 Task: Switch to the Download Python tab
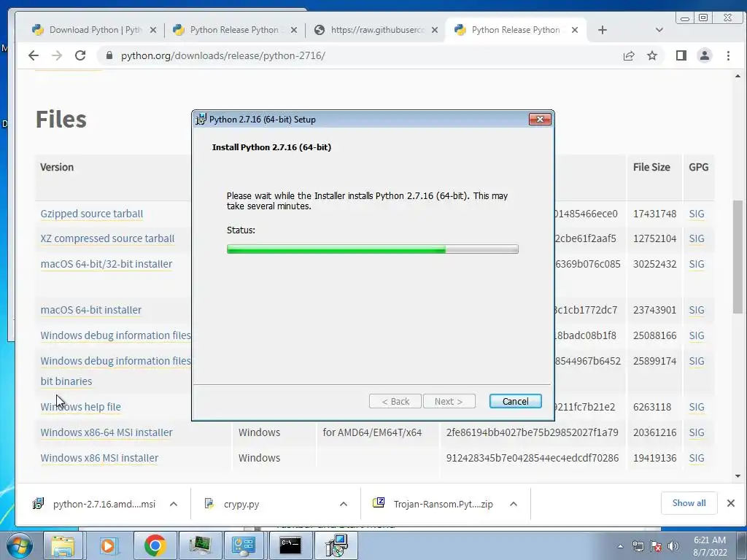point(93,30)
